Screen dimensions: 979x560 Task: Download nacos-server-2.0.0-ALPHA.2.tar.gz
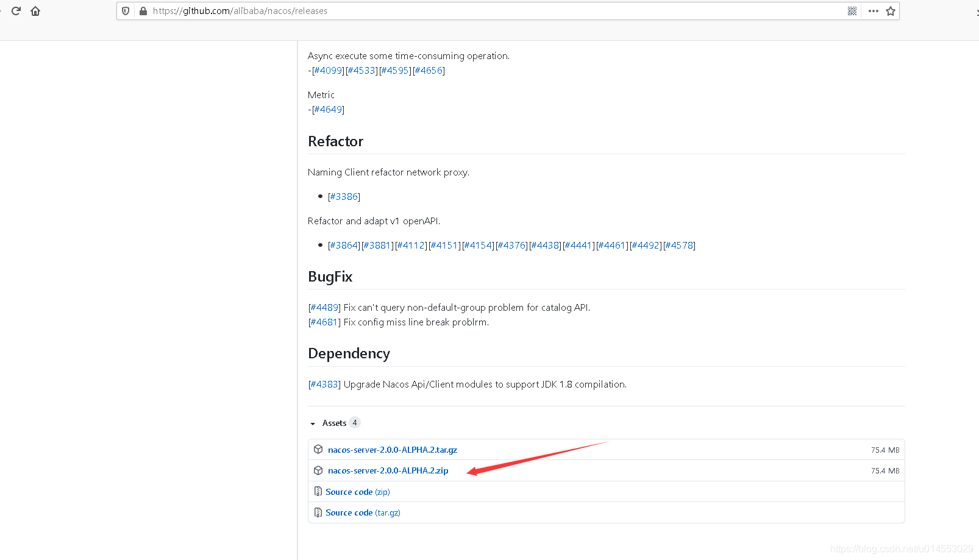coord(393,450)
